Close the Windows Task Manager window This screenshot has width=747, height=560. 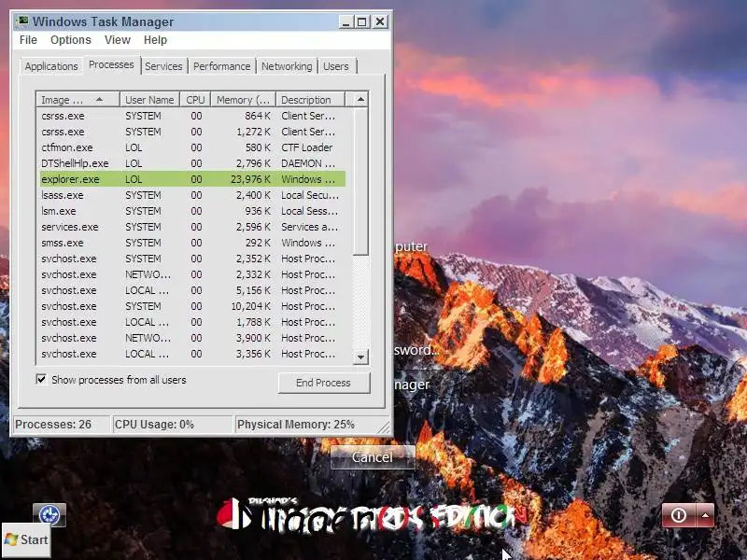pos(380,21)
